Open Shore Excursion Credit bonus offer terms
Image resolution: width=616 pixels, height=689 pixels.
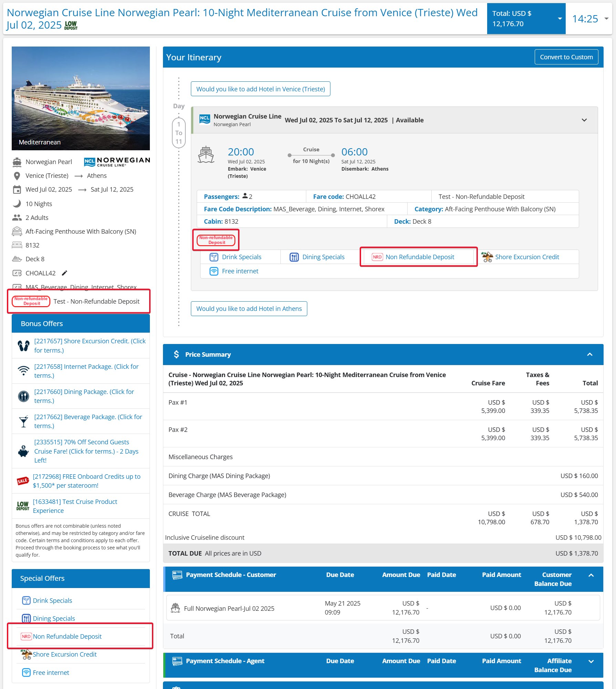pos(90,346)
